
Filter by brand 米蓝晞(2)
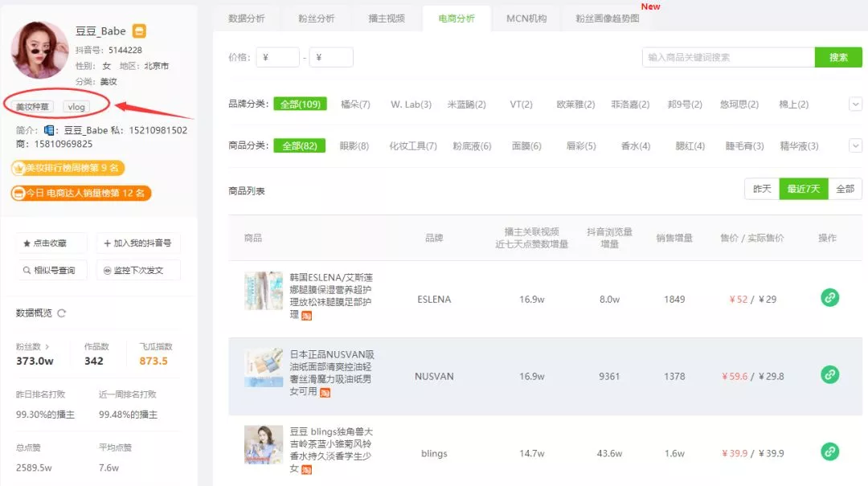pos(467,104)
